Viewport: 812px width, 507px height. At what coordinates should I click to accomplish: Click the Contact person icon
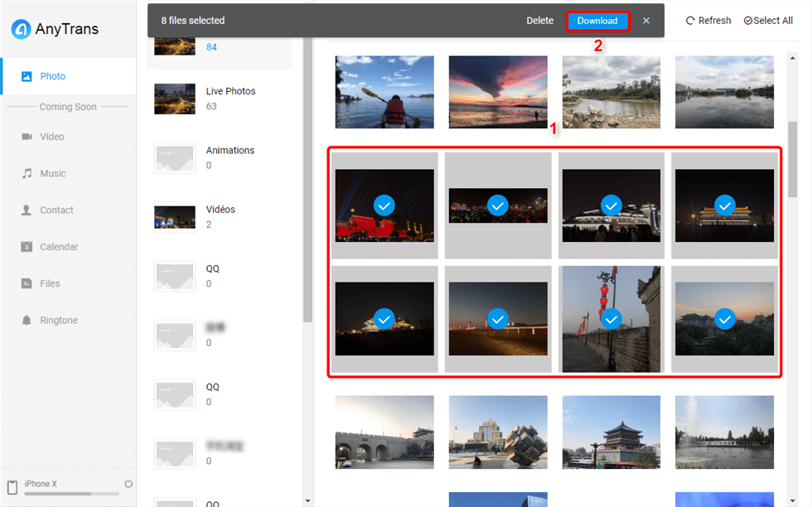point(27,210)
